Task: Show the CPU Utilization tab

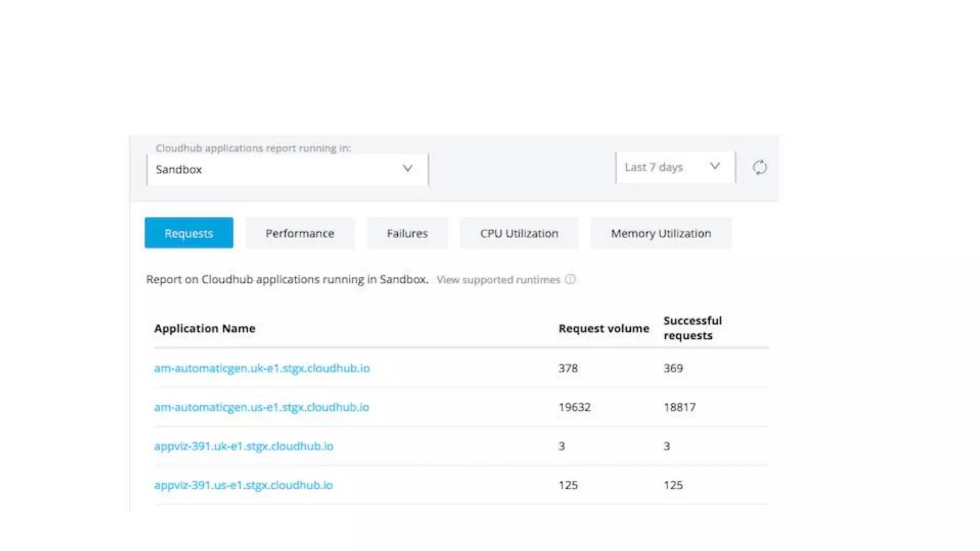Action: click(519, 233)
